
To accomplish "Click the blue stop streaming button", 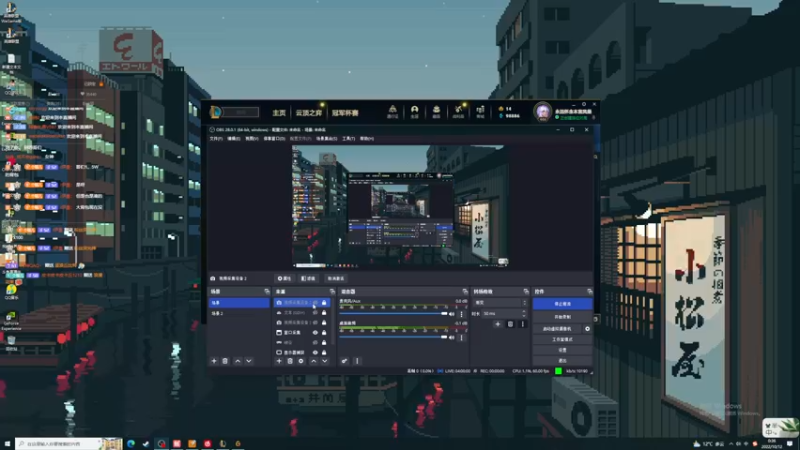I will pos(562,304).
